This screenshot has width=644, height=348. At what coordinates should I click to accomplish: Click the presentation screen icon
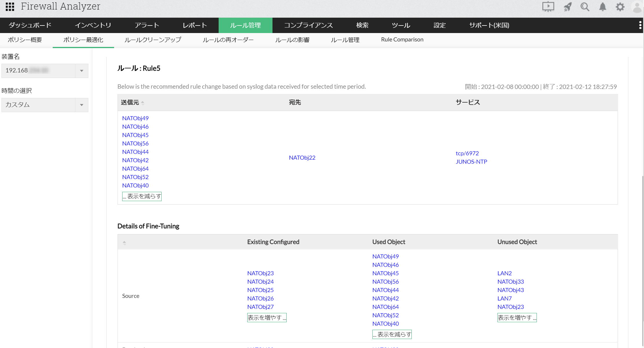pos(548,7)
